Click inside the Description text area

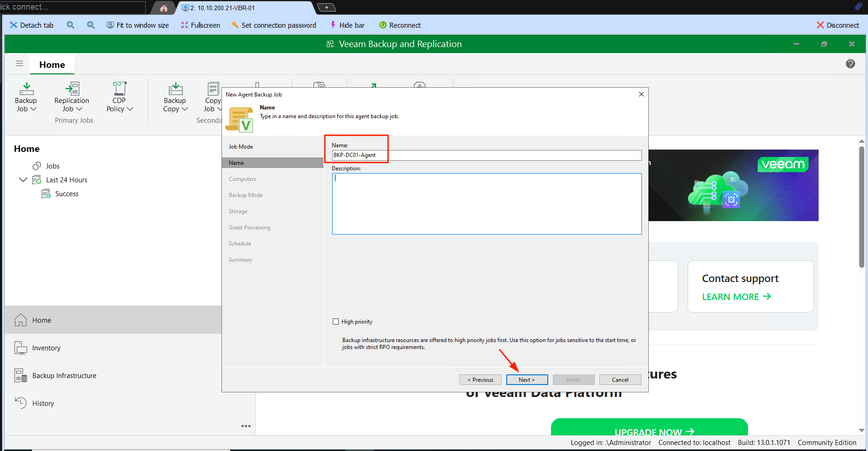click(x=487, y=204)
